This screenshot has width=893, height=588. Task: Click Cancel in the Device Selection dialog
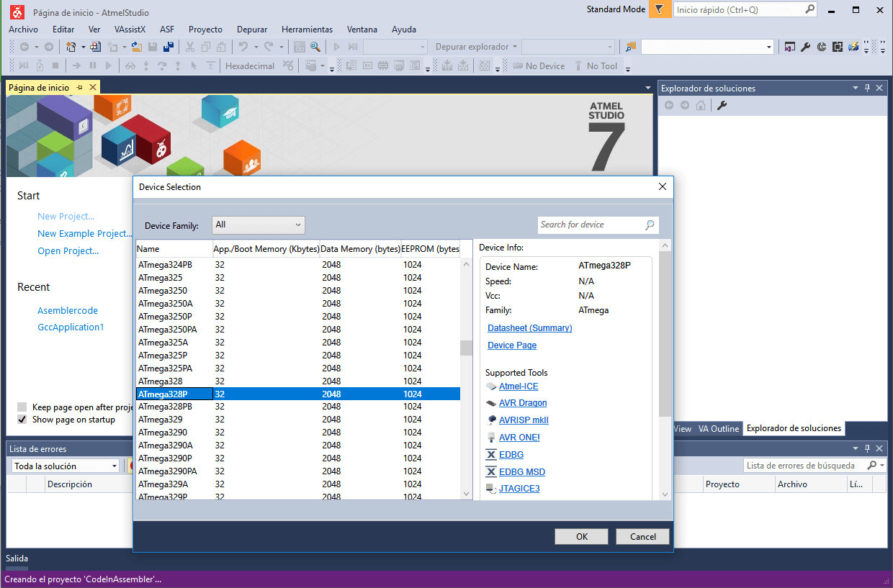[x=642, y=536]
